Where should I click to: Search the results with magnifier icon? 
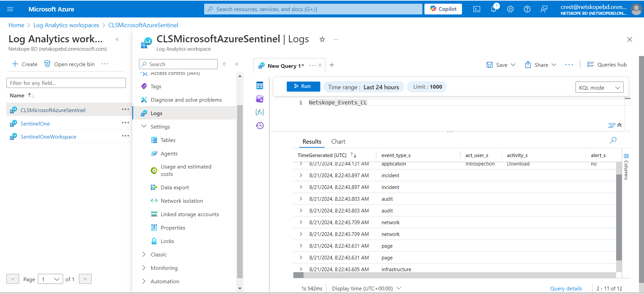coord(613,140)
